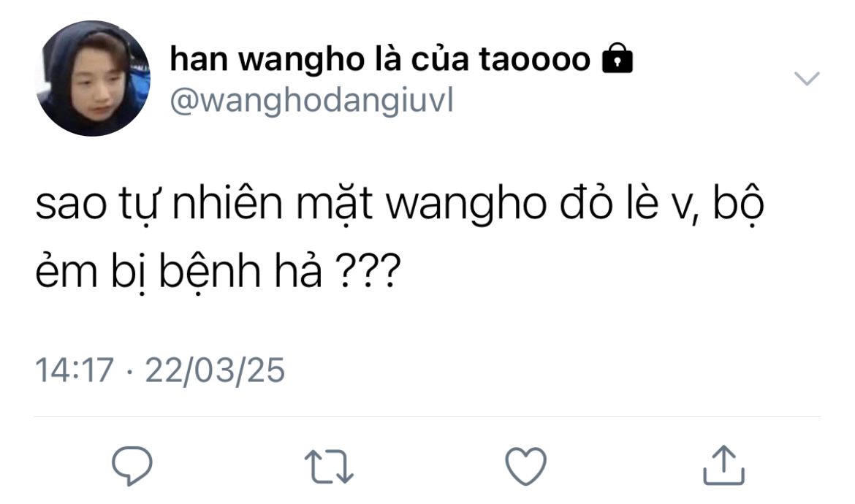Open profile via name 'han wangho là của taoooo'
This screenshot has height=504, width=855.
pos(380,59)
